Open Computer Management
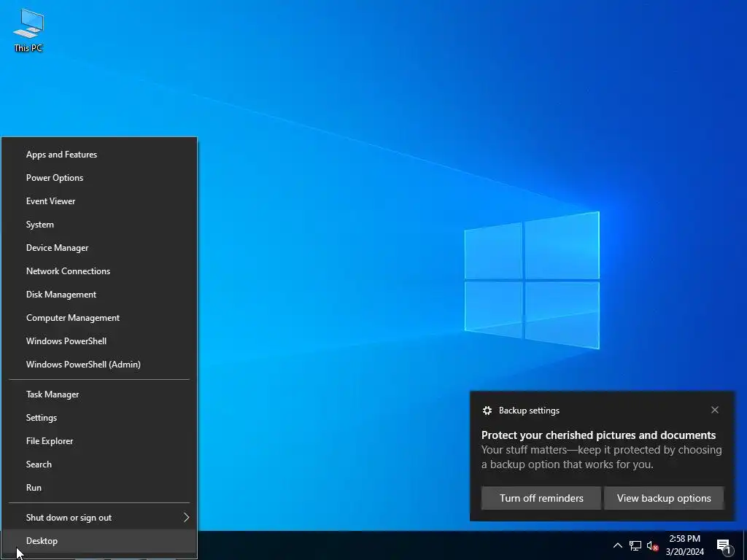 (99, 318)
